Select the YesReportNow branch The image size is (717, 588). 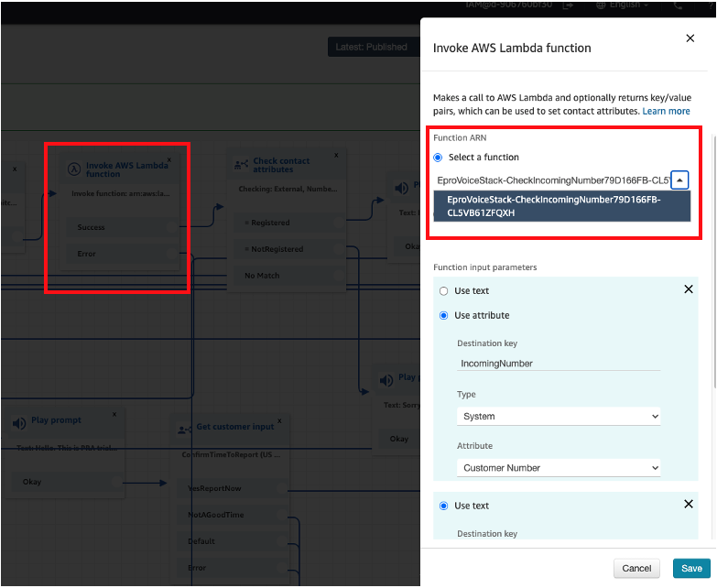point(233,489)
